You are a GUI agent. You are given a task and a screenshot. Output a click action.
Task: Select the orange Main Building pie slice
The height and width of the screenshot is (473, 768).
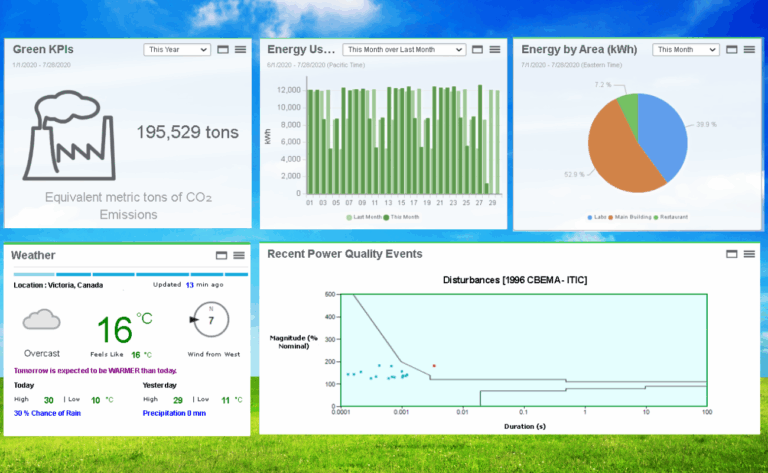615,154
